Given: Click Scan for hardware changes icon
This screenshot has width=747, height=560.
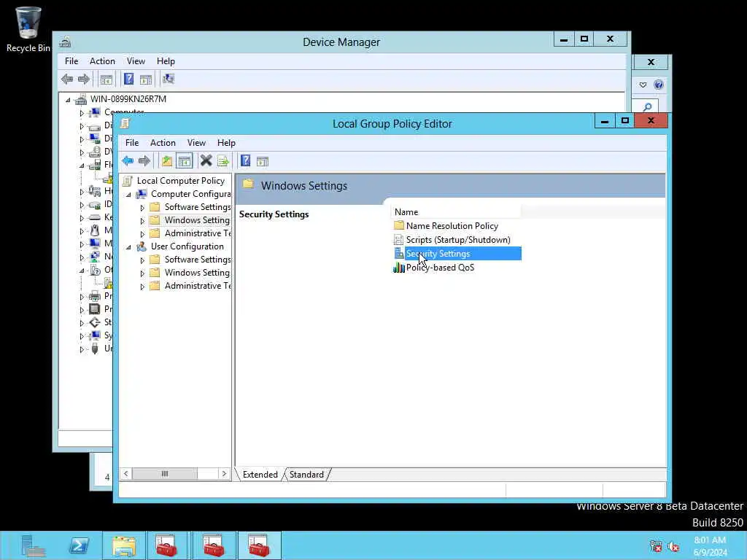Looking at the screenshot, I should (169, 79).
